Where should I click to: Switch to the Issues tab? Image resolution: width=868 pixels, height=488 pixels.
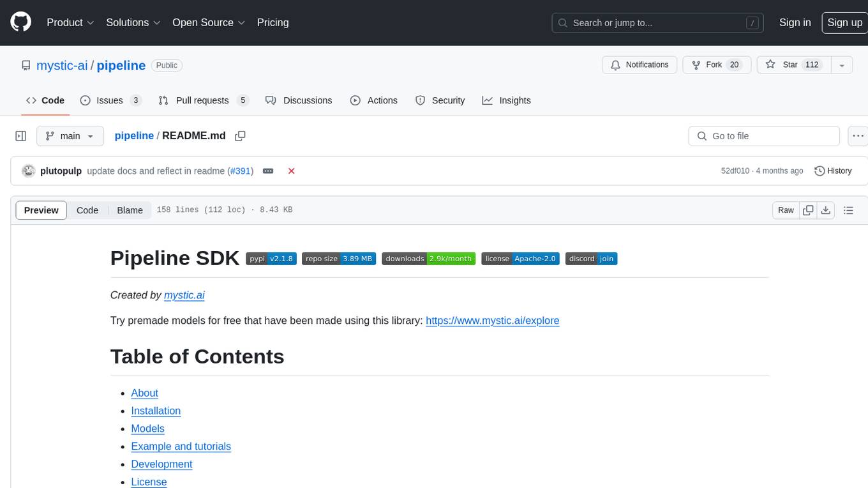(110, 100)
